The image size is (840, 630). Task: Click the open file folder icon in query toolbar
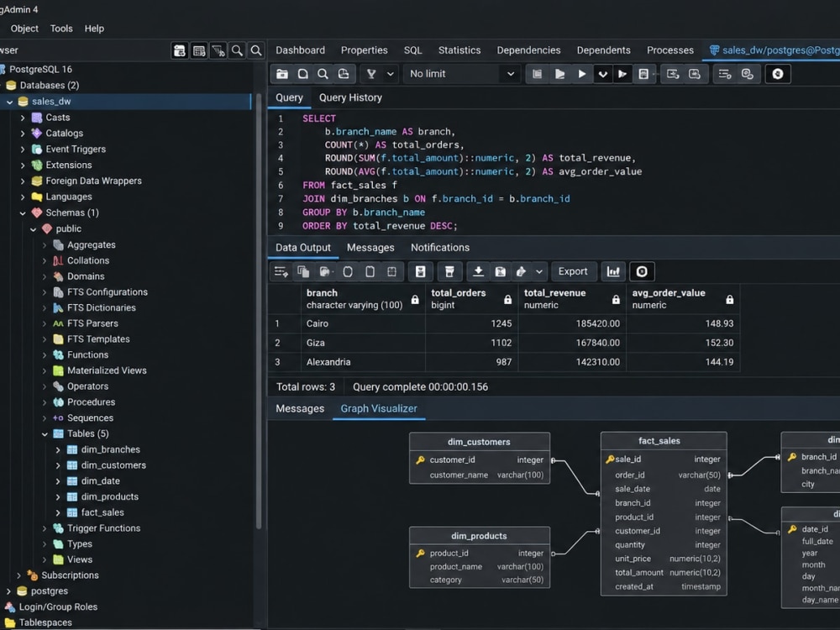pos(282,74)
